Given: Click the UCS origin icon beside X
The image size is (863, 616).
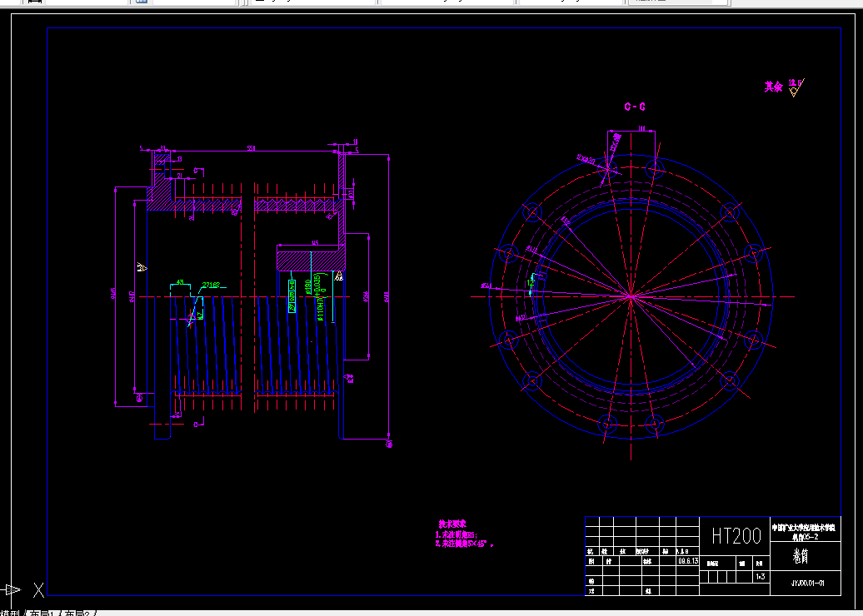Looking at the screenshot, I should click(12, 590).
